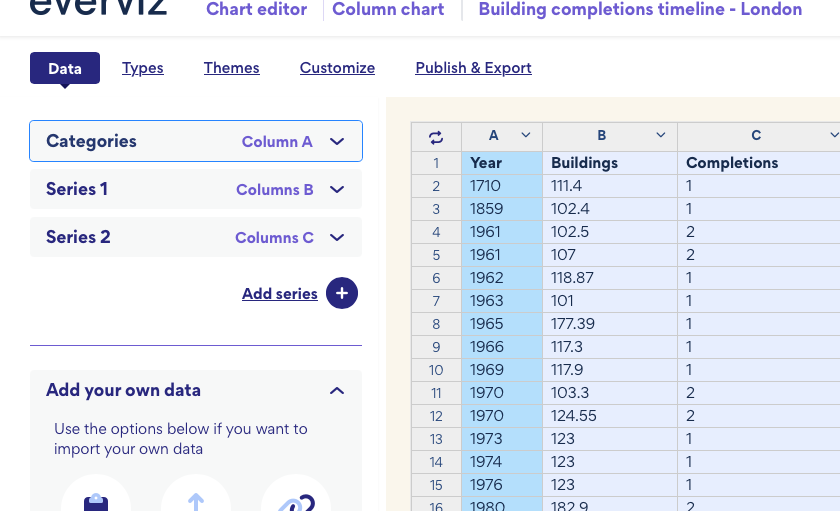Viewport: 840px width, 511px height.
Task: Expand the Series 2 Columns C selector
Action: pos(337,238)
